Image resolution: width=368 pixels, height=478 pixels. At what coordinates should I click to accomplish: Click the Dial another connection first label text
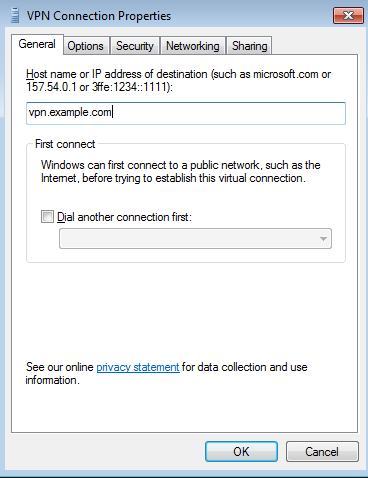coord(124,217)
